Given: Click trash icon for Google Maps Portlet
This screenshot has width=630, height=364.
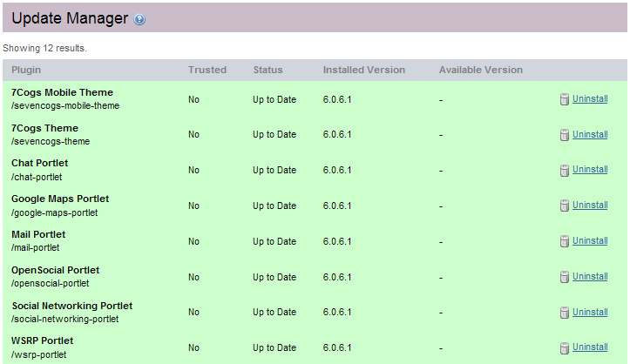Looking at the screenshot, I should click(565, 206).
